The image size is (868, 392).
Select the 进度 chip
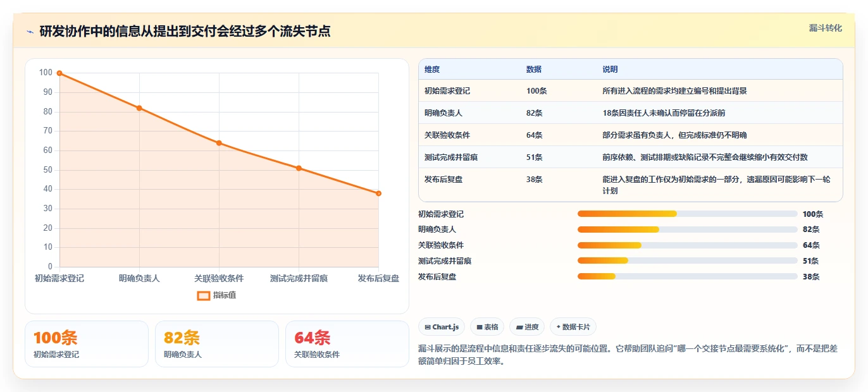click(x=527, y=327)
